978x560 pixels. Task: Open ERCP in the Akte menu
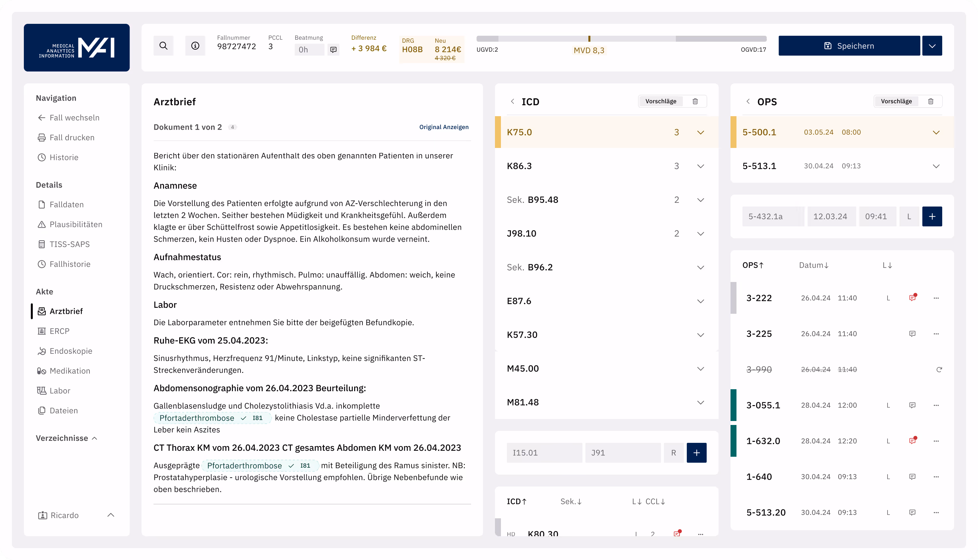click(x=59, y=331)
